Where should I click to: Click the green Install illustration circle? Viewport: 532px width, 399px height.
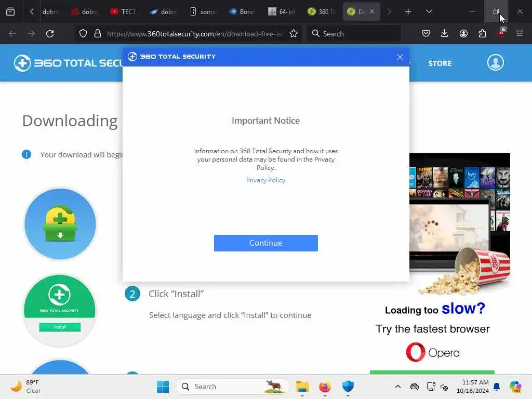point(60,311)
